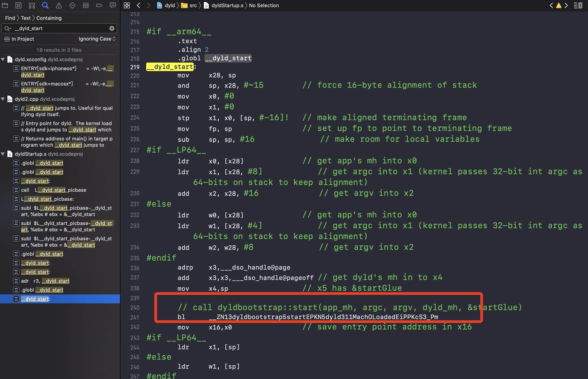The width and height of the screenshot is (588, 379).
Task: Click the yellow warning issue icon
Action: [559, 5]
